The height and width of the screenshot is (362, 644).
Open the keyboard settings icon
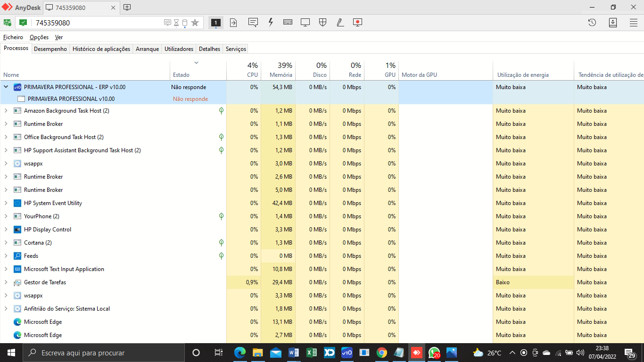(288, 22)
